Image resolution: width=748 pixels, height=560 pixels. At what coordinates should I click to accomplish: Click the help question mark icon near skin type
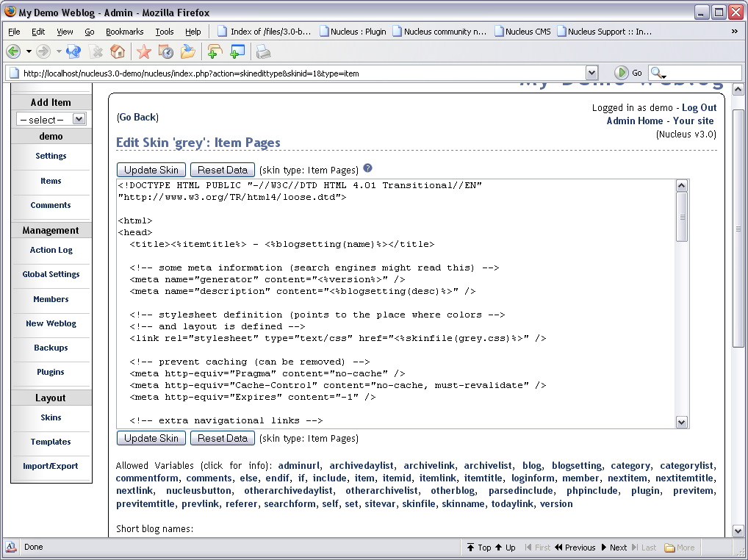[367, 168]
